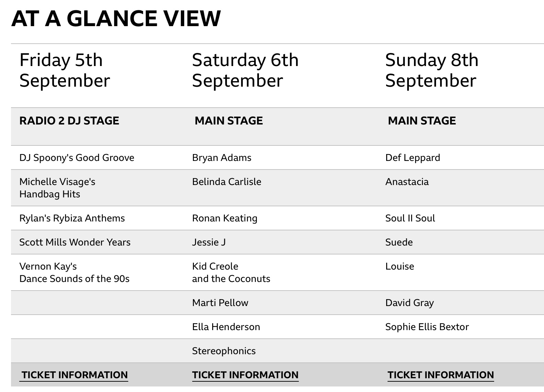
Task: Click Michelle Visage's Handbag Hits entry
Action: (x=57, y=188)
